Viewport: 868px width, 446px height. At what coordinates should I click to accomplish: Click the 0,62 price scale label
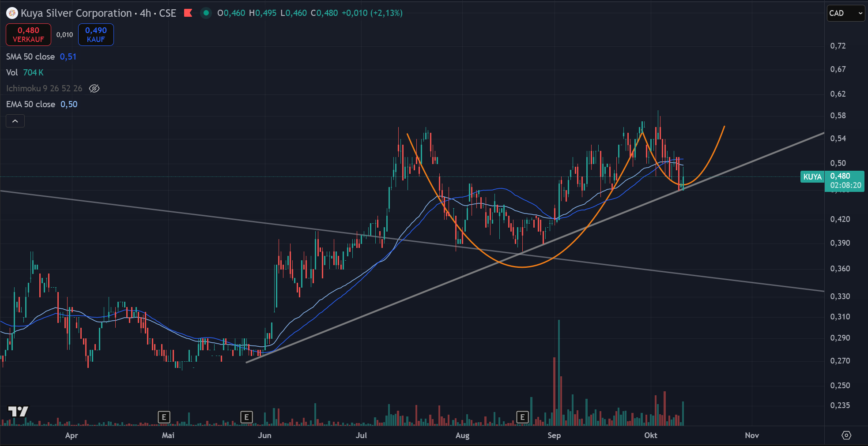(x=838, y=94)
